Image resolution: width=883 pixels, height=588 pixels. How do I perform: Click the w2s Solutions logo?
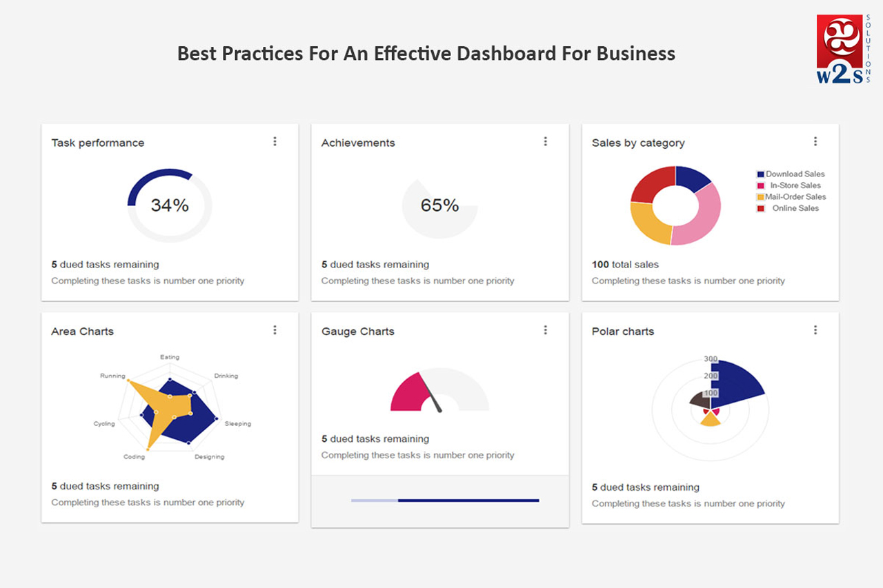click(840, 48)
